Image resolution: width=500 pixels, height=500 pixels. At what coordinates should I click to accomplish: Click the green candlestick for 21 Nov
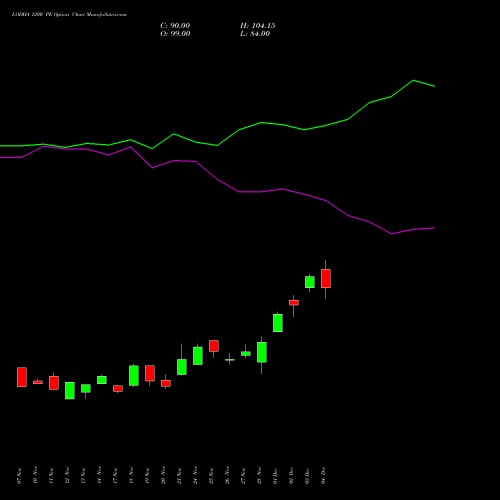click(182, 367)
